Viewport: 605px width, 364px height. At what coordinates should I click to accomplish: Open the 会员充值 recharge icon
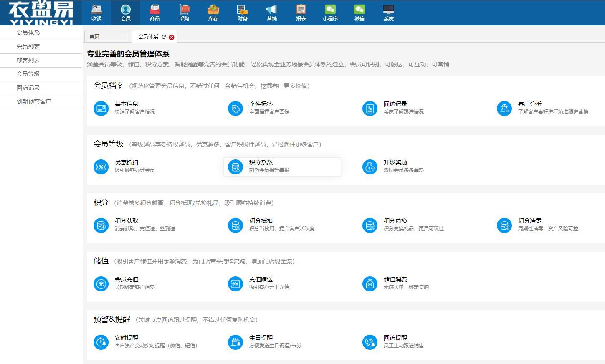(x=101, y=284)
